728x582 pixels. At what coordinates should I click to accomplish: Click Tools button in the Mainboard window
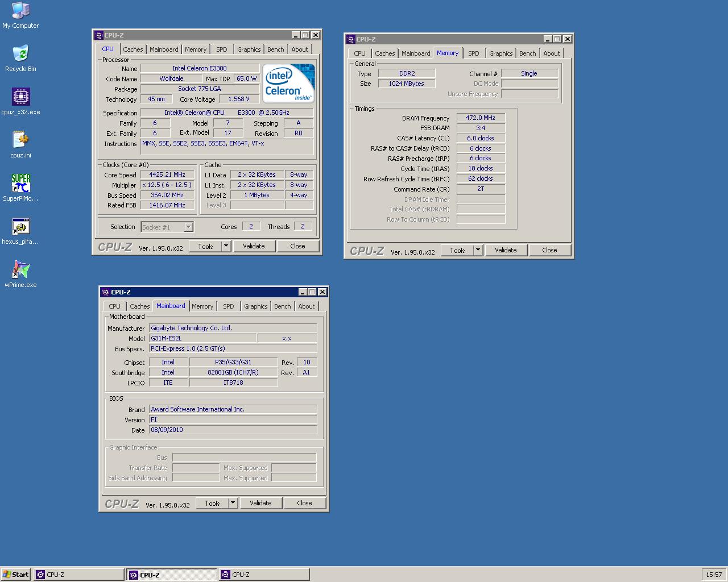click(212, 503)
